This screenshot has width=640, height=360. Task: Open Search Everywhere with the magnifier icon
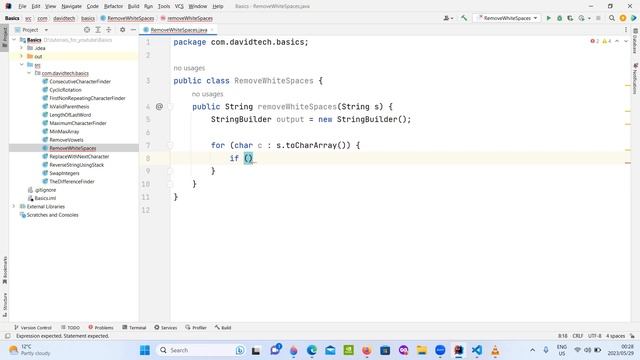[612, 18]
